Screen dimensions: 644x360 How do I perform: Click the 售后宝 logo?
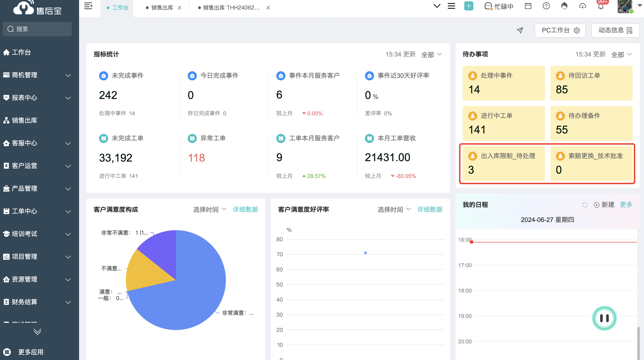point(37,8)
